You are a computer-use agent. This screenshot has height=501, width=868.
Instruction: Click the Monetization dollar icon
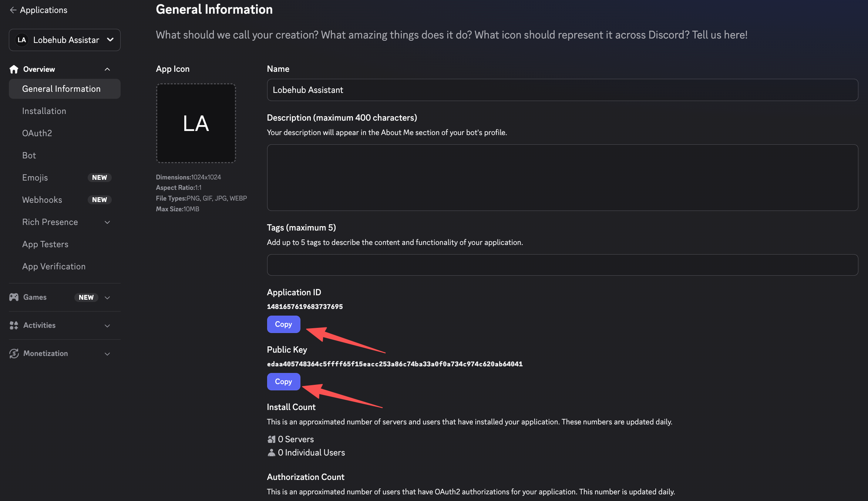coord(14,353)
